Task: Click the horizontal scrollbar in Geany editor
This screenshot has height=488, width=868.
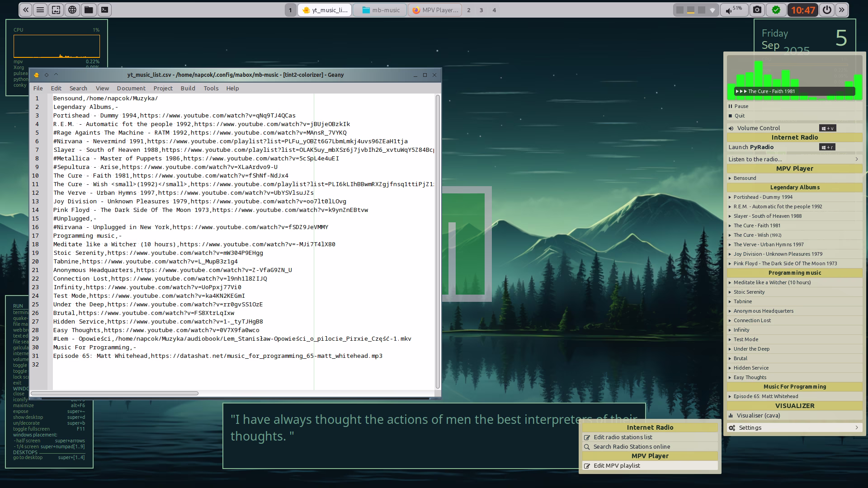Action: [115, 393]
